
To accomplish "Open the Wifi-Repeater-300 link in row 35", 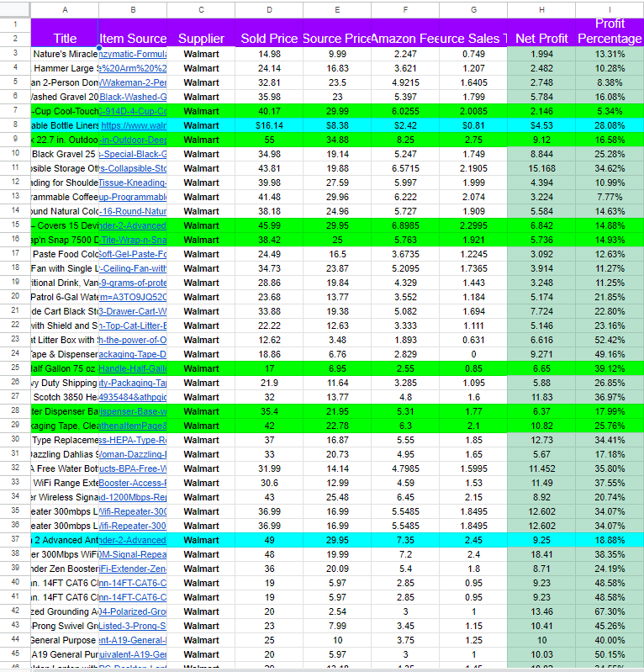I will click(x=133, y=511).
